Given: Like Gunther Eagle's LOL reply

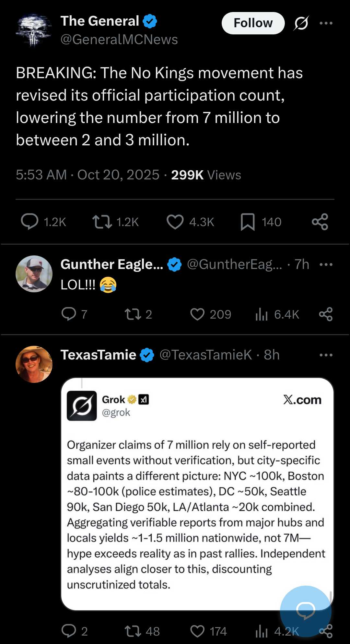Looking at the screenshot, I should pyautogui.click(x=197, y=314).
